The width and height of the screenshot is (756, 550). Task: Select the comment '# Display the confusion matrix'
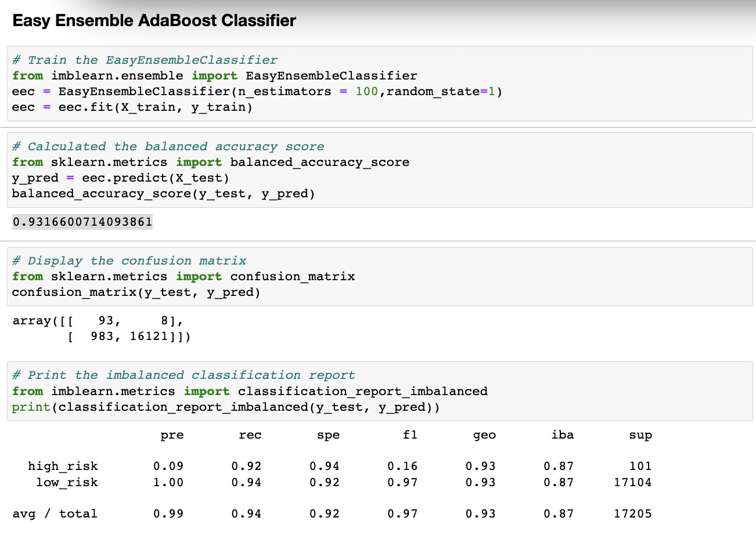pyautogui.click(x=129, y=261)
